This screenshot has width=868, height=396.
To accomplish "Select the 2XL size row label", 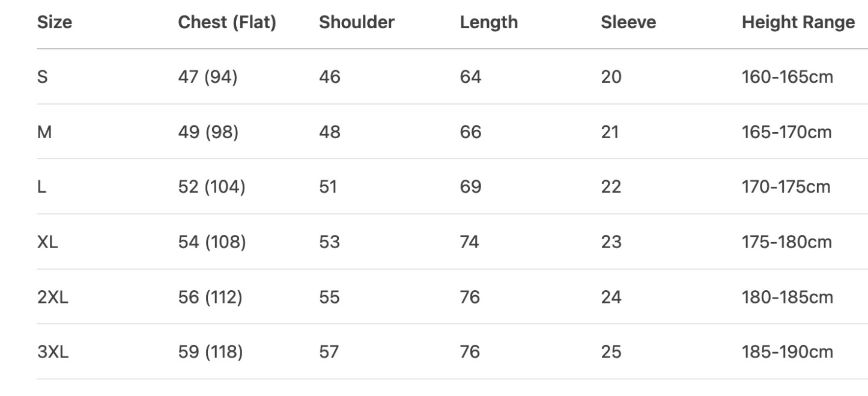I will [52, 297].
